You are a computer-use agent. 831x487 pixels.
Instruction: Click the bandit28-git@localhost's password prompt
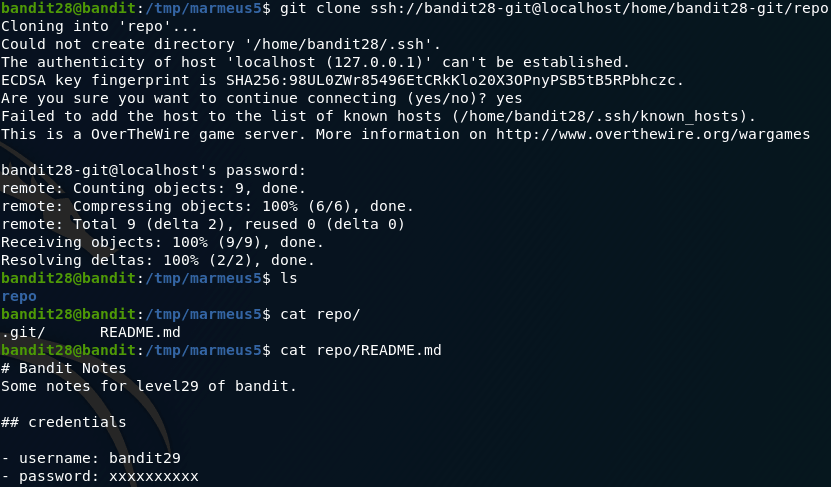[154, 171]
